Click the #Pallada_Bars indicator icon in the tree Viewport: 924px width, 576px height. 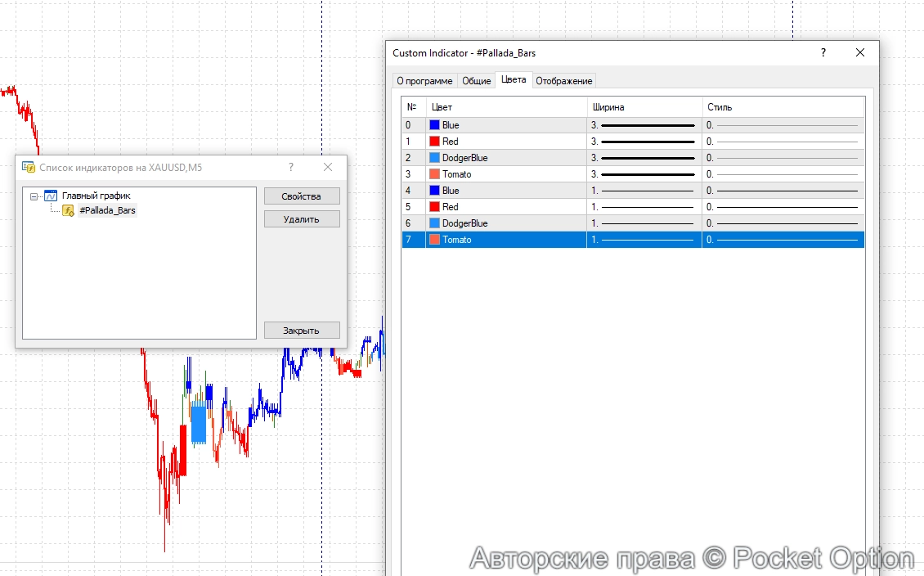coord(69,210)
